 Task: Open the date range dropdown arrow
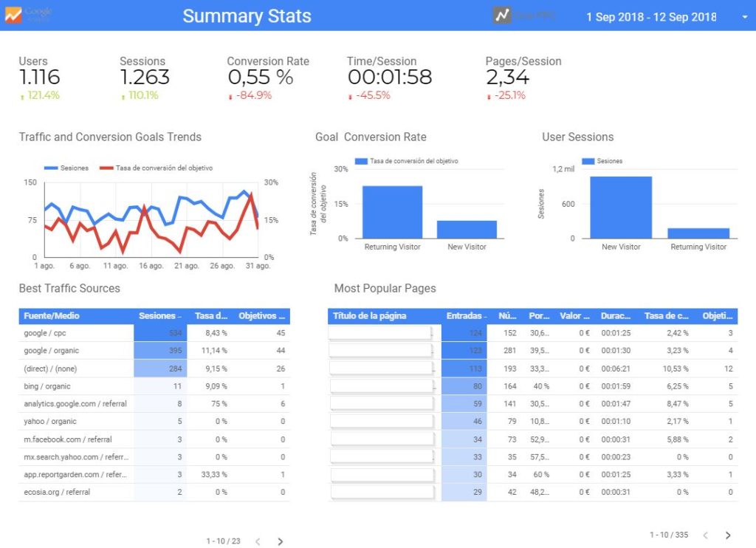[745, 17]
